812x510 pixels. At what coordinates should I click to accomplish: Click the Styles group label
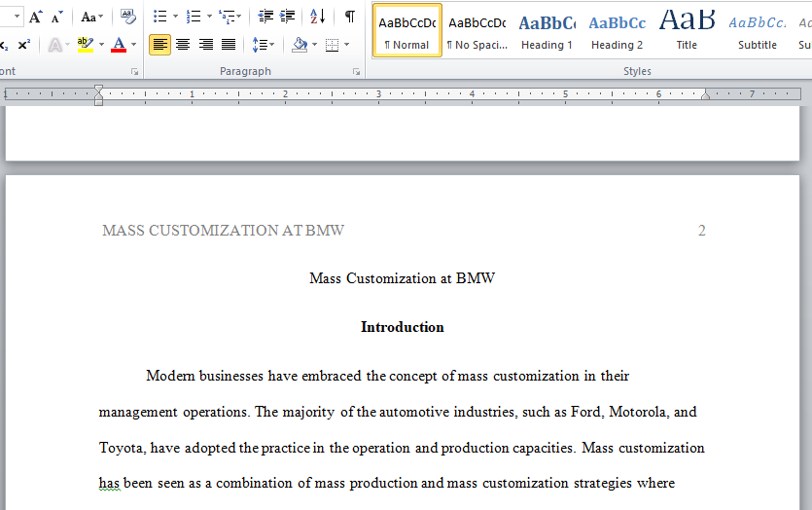click(637, 71)
